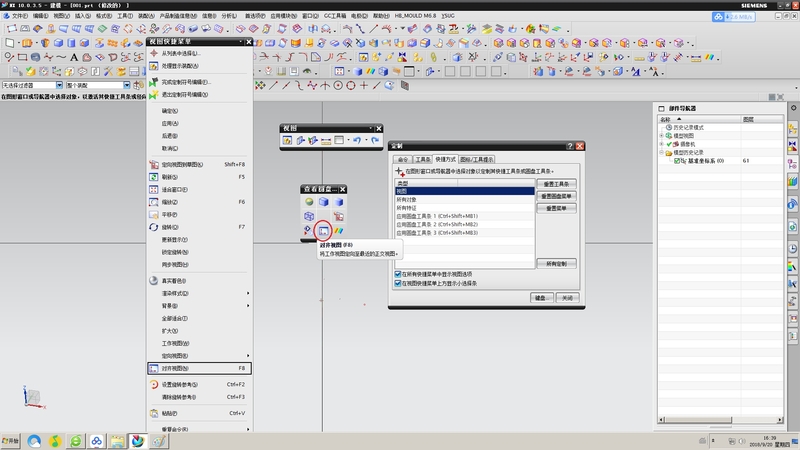The image size is (800, 450).
Task: Click the 关闭 button in 定制 dialog
Action: (567, 298)
